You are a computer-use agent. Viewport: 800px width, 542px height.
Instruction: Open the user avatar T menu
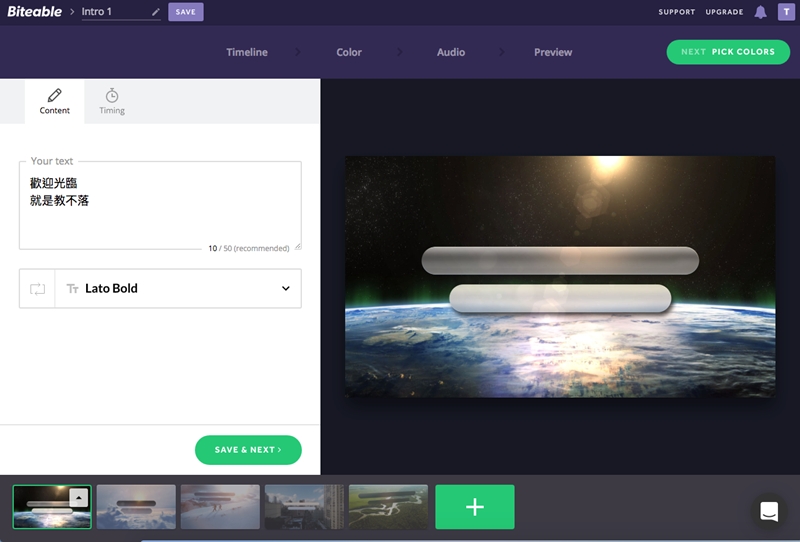[x=786, y=12]
